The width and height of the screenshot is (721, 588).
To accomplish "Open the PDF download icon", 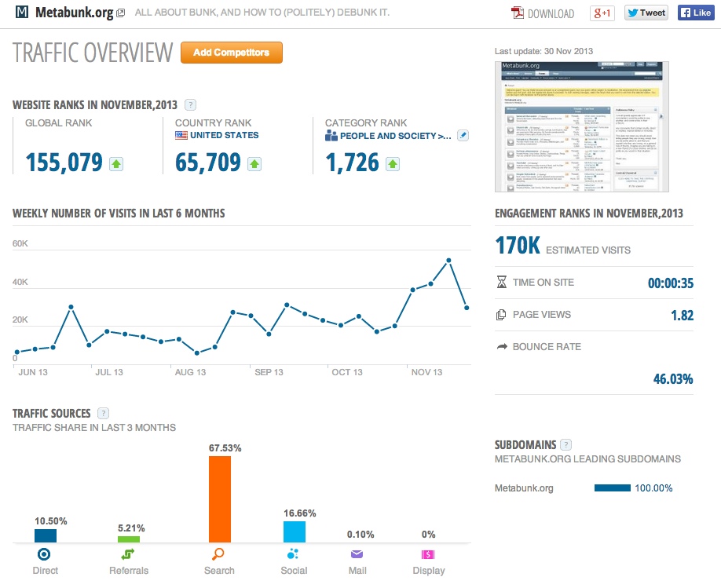I will (x=518, y=13).
